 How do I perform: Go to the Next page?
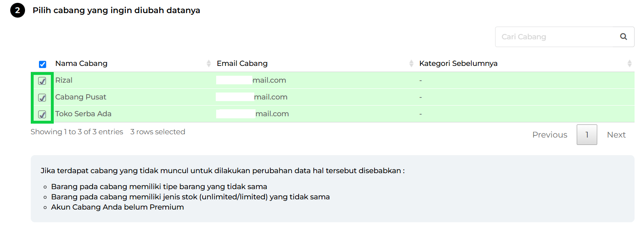point(616,135)
